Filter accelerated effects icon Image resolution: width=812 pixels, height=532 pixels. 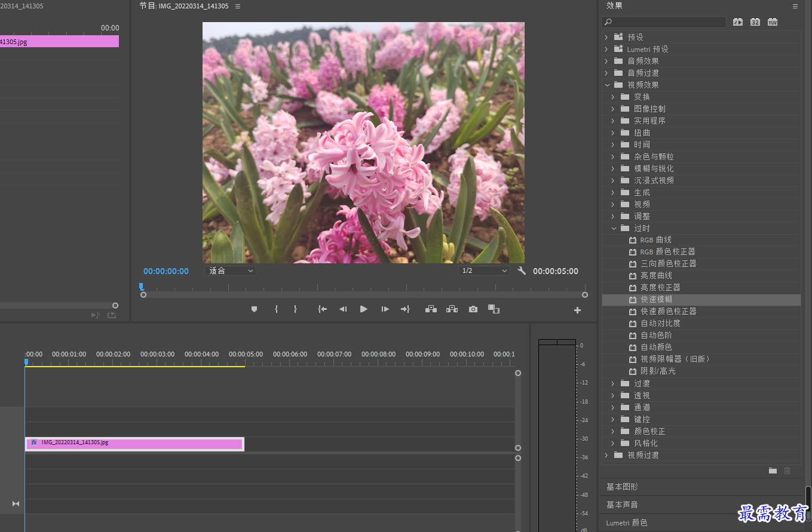[x=738, y=22]
